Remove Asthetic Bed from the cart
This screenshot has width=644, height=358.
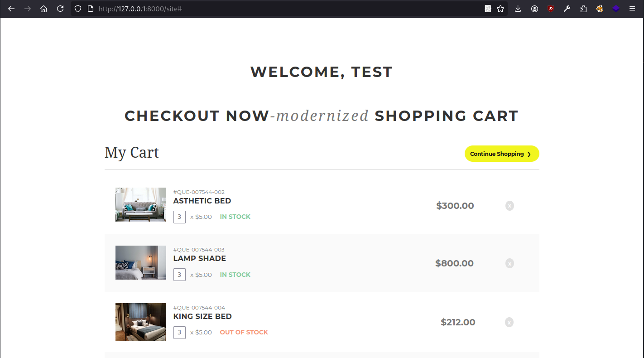coord(509,206)
